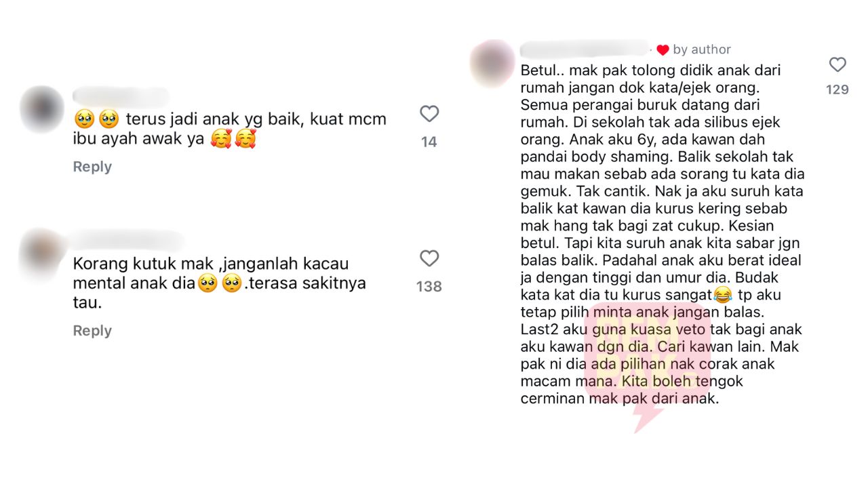Open the top-left commenter's blurred avatar

(x=42, y=108)
